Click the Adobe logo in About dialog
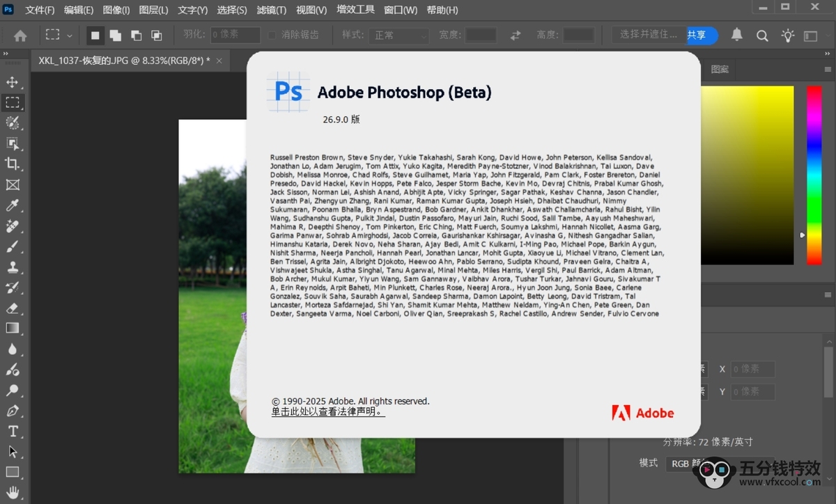The height and width of the screenshot is (504, 836). click(x=643, y=413)
